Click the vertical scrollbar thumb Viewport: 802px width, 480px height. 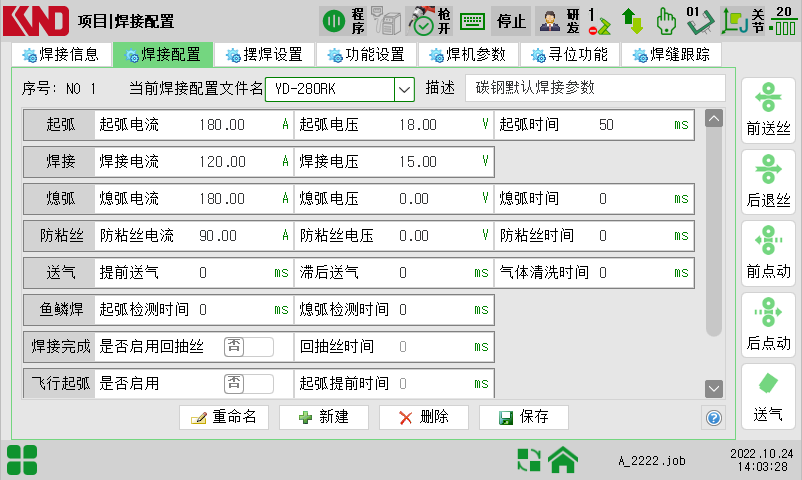coord(714,231)
